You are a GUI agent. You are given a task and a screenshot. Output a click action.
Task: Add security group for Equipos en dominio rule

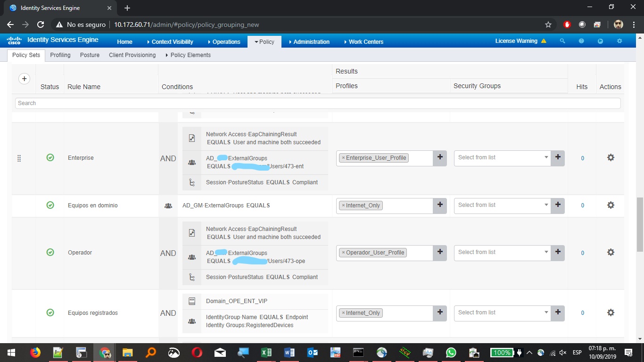pos(558,206)
